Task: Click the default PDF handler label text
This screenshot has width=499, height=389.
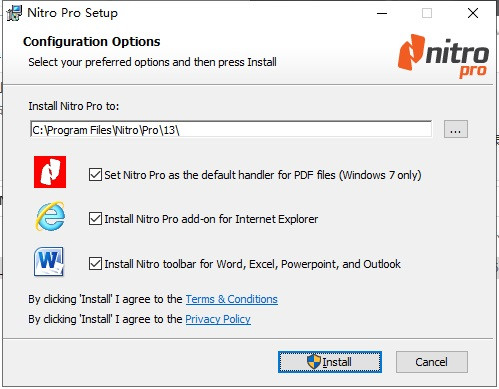Action: pos(263,175)
